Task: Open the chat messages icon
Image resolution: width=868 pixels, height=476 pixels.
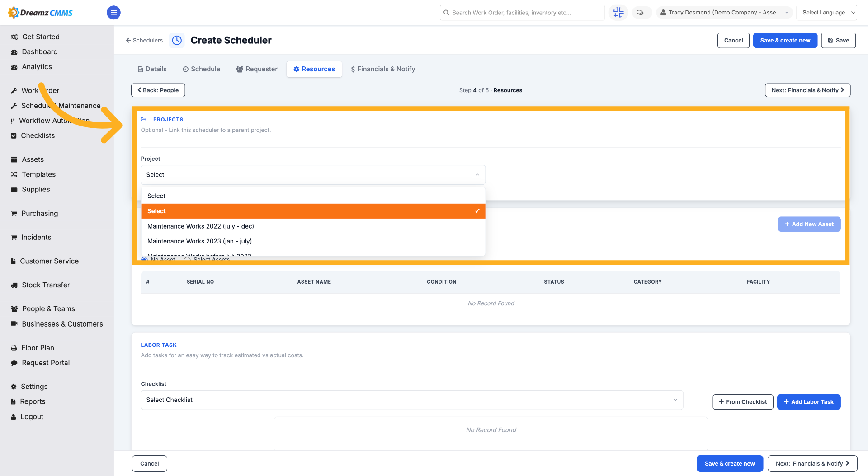Action: click(640, 13)
